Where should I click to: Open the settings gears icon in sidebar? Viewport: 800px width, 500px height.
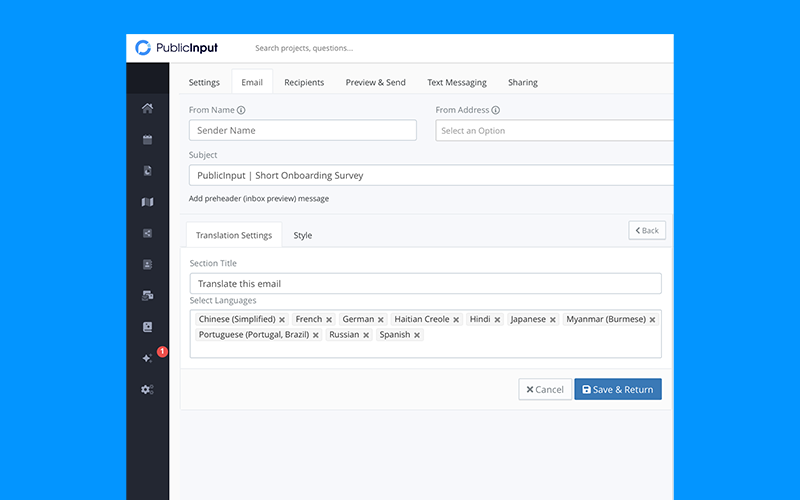147,389
